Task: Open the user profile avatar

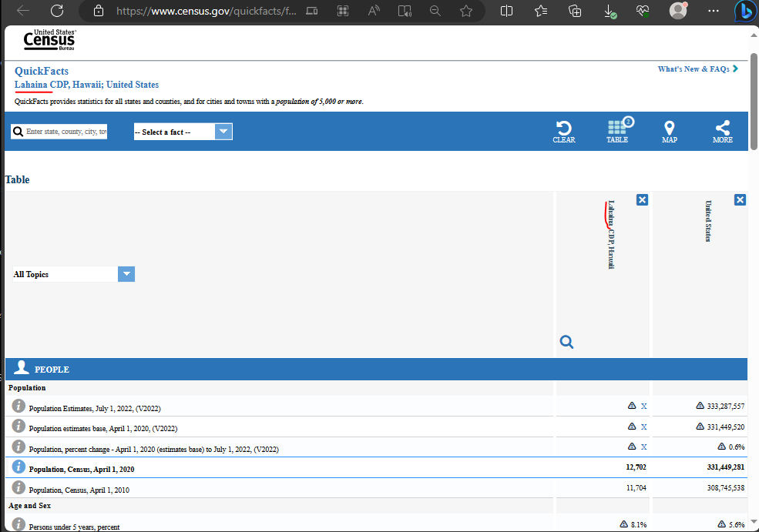Action: pos(677,11)
